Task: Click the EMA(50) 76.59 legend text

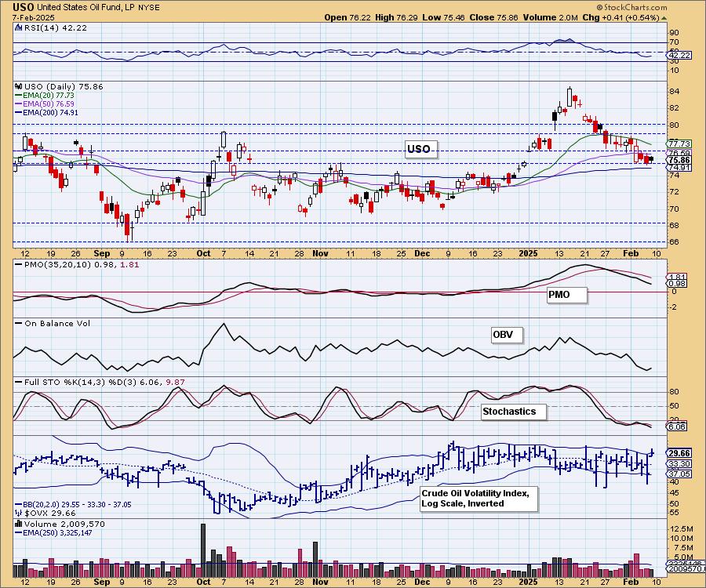Action: [x=49, y=104]
